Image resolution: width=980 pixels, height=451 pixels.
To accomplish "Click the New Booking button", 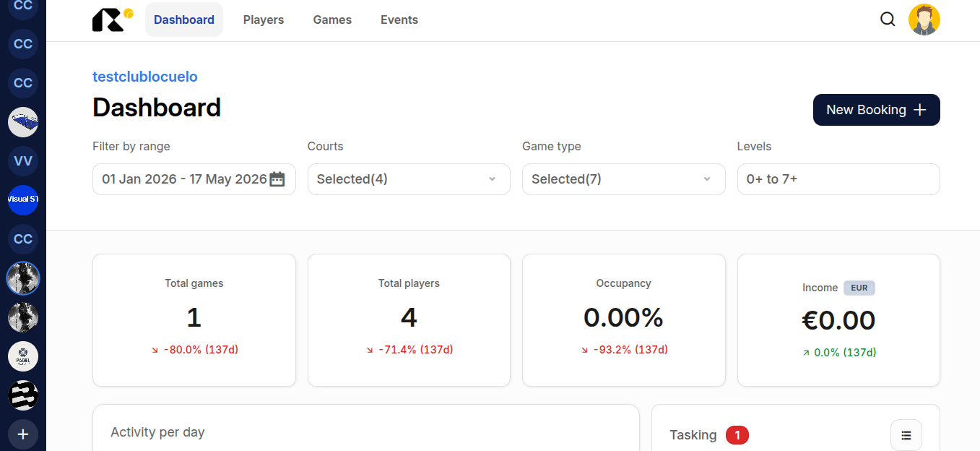I will pos(877,110).
